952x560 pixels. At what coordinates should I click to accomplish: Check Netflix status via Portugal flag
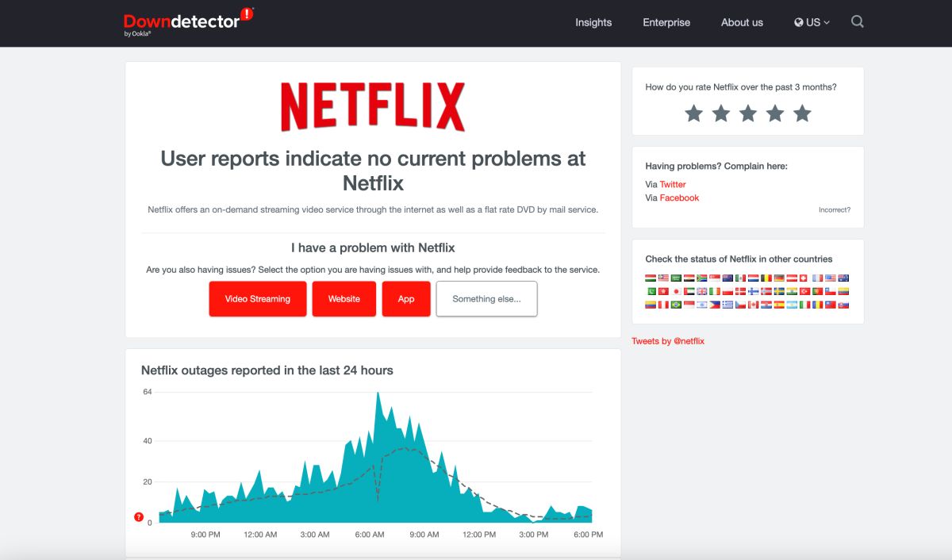pyautogui.click(x=818, y=291)
